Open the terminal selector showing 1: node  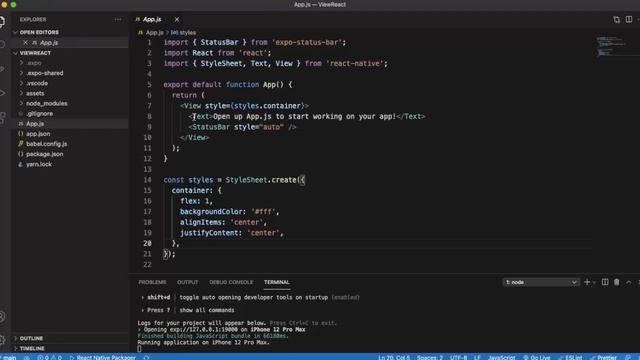pos(541,282)
